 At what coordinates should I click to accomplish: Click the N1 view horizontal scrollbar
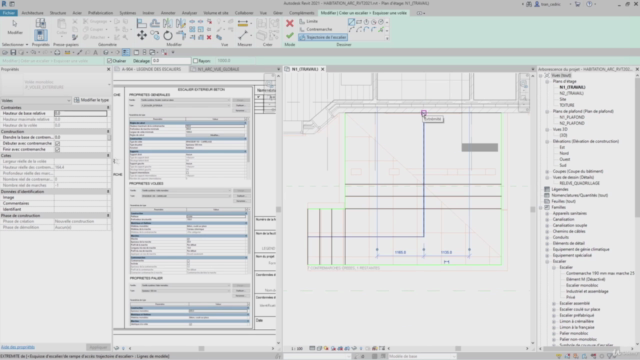[458, 349]
